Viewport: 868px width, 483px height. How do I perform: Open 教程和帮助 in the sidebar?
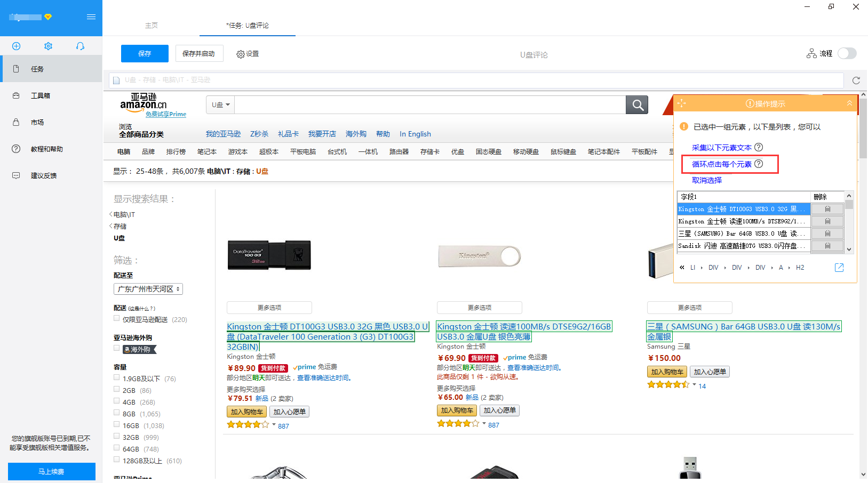52,149
